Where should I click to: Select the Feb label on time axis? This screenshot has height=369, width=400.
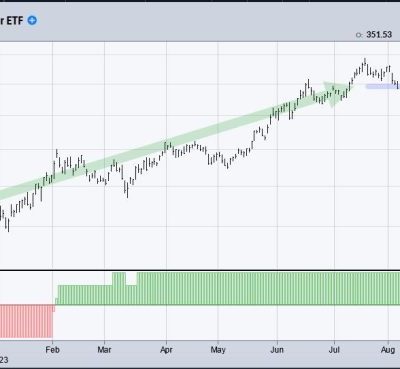point(52,350)
